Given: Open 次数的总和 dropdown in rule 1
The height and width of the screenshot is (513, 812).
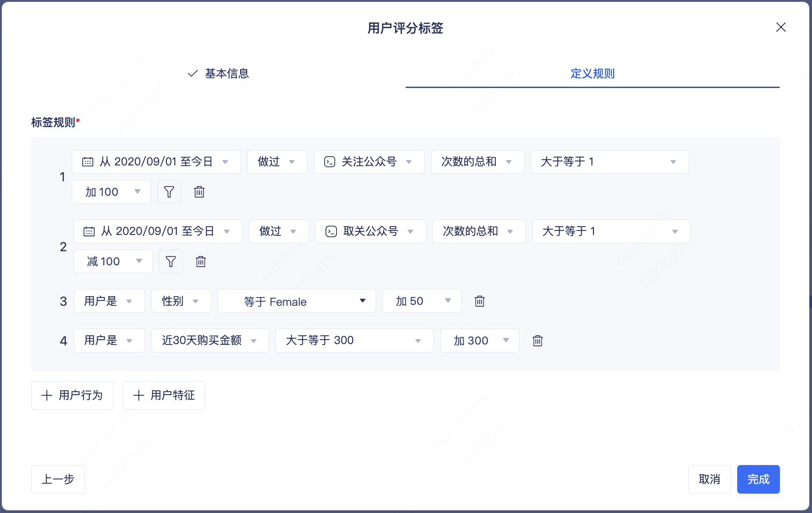Looking at the screenshot, I should coord(477,162).
